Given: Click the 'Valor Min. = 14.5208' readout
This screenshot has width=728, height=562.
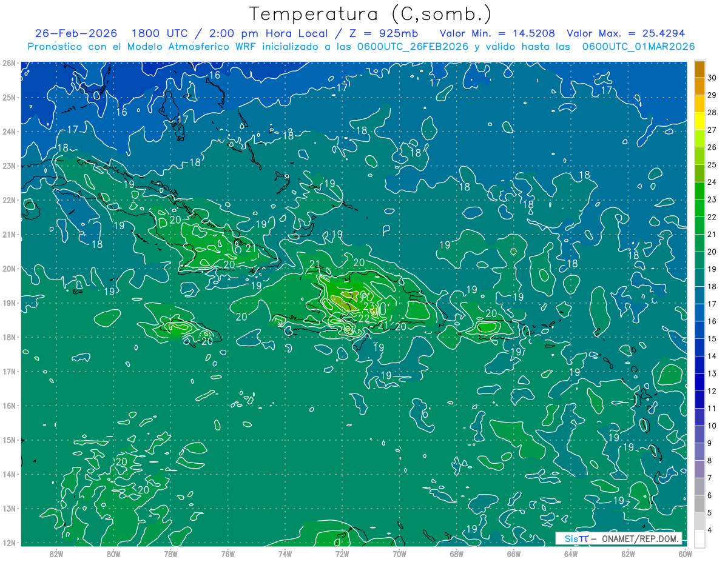Looking at the screenshot, I should (x=497, y=33).
